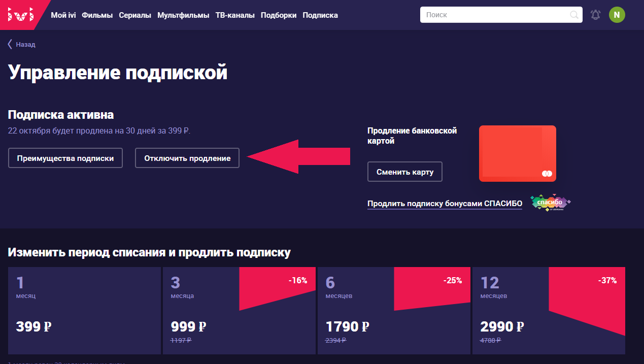The width and height of the screenshot is (644, 364).
Task: Click the renewal date notice text
Action: click(x=99, y=131)
